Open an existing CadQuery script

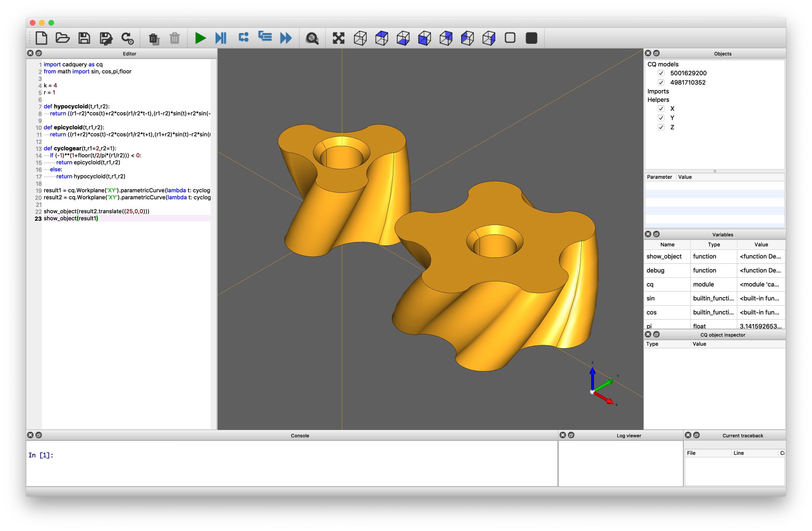click(63, 38)
